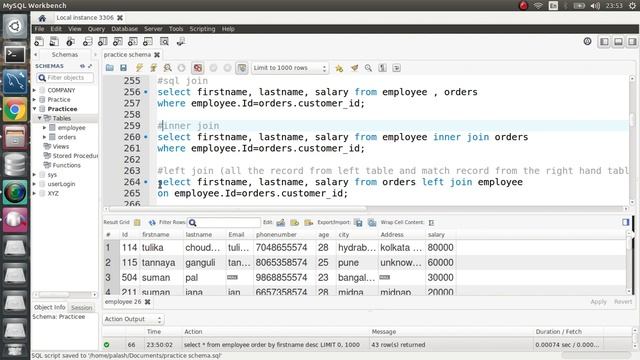Open the Query menu
Viewport: 640px width, 360px height.
(96, 29)
